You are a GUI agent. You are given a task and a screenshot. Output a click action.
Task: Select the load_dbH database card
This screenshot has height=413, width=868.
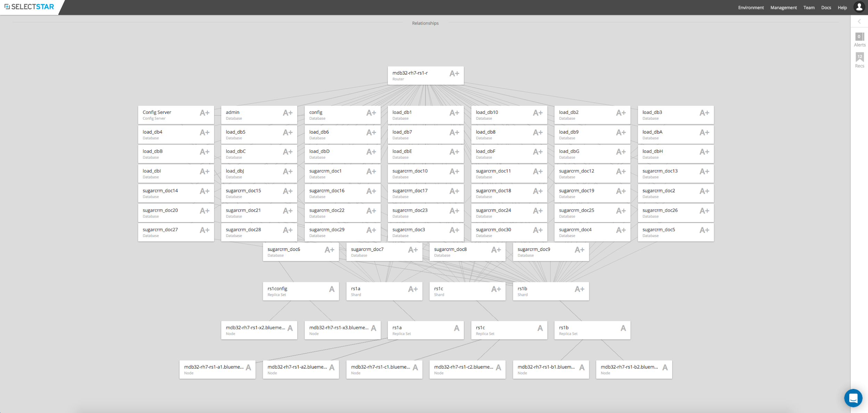pos(670,154)
